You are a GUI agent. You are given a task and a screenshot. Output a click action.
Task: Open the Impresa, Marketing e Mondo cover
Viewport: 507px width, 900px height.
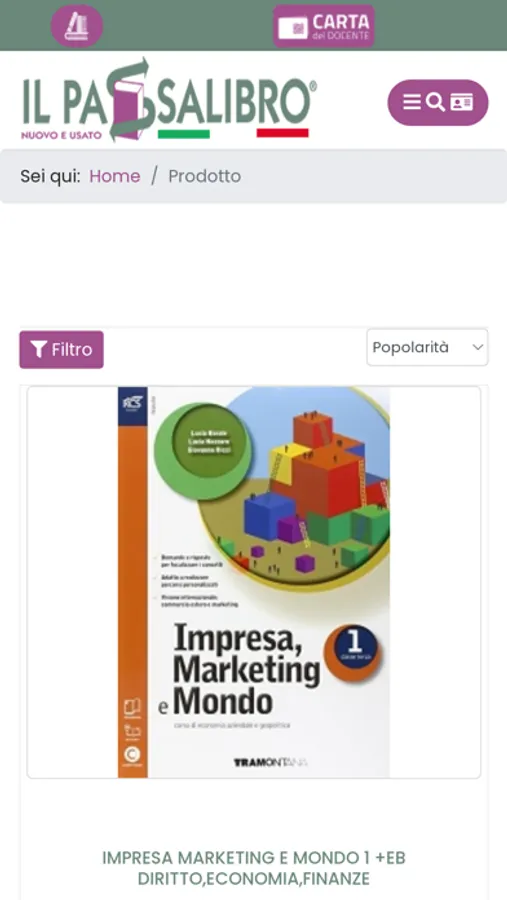254,582
